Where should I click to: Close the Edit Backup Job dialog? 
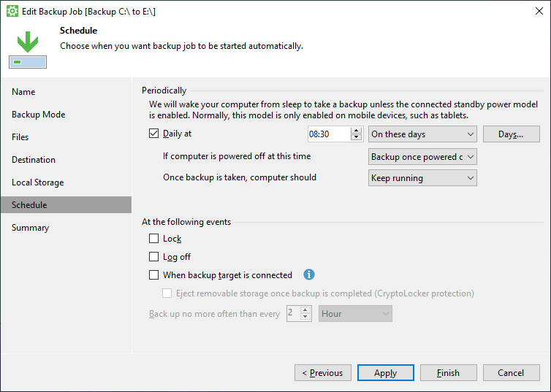click(x=539, y=11)
